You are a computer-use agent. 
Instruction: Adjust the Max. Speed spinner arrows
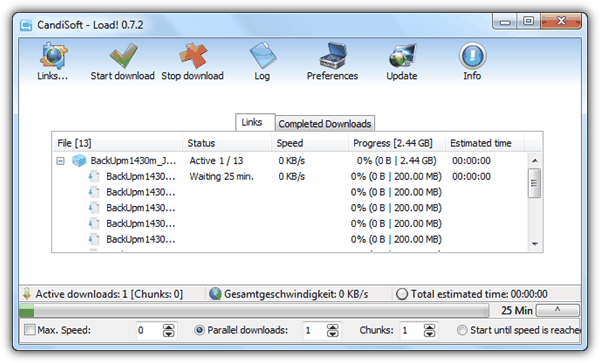tap(169, 330)
